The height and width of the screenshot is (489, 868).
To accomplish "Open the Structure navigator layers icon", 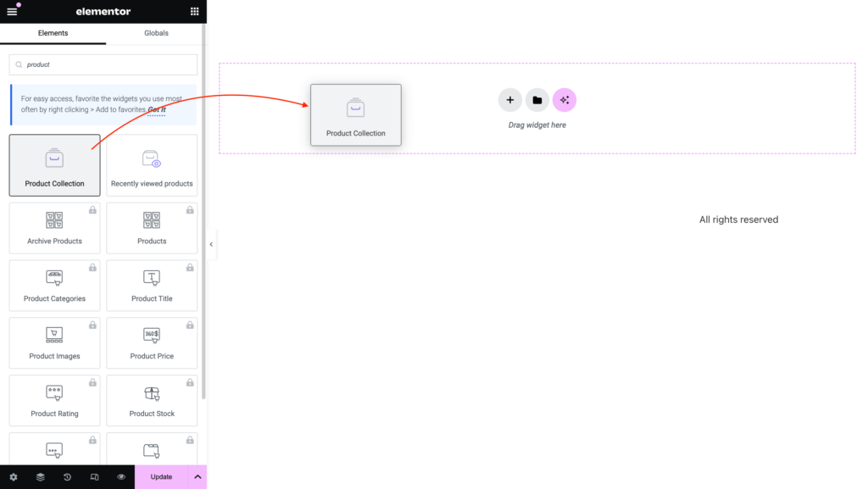I will 40,476.
